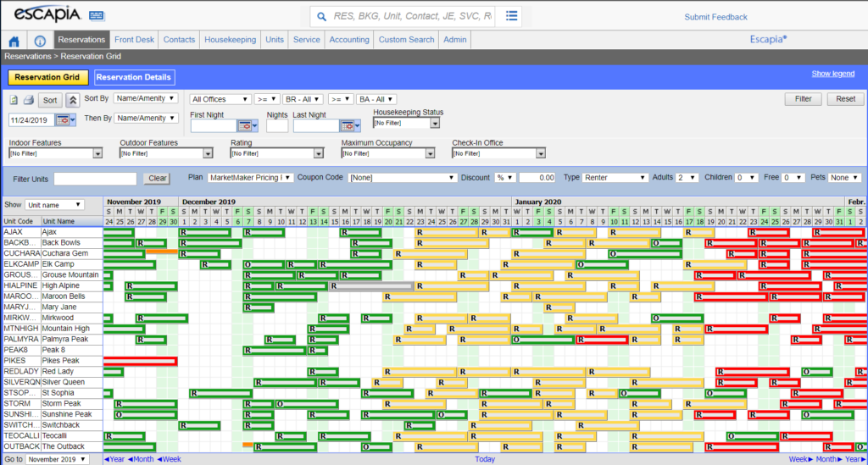Image resolution: width=868 pixels, height=465 pixels.
Task: Open the Front Desk menu
Action: tap(134, 40)
